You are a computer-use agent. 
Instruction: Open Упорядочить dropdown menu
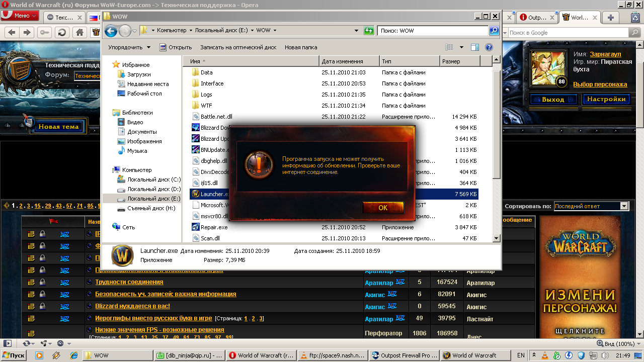click(x=129, y=47)
